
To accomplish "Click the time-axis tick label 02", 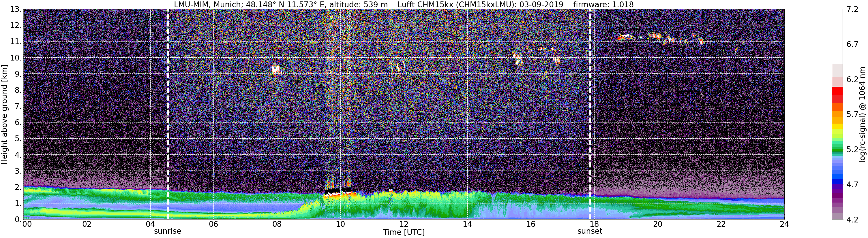I will 87,224.
